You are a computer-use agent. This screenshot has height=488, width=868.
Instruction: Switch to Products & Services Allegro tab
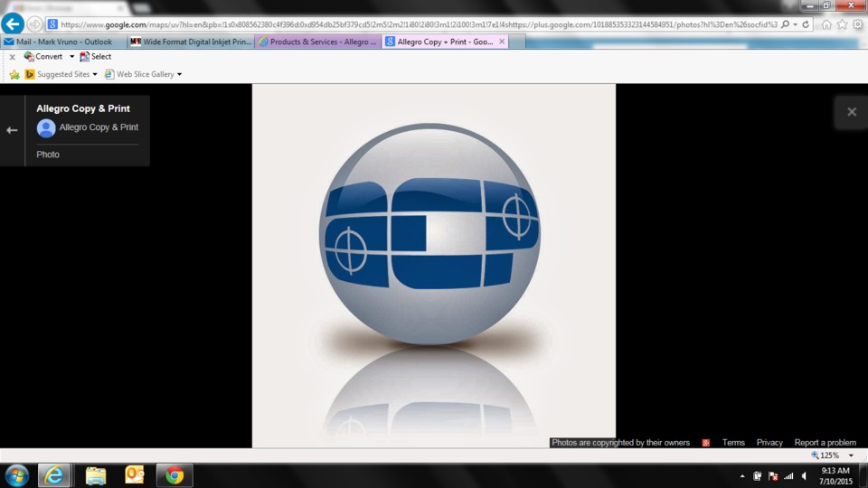pyautogui.click(x=317, y=42)
